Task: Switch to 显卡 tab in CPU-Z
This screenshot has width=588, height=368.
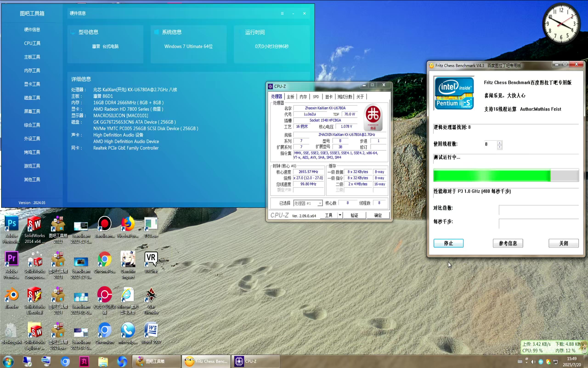Action: pos(329,97)
